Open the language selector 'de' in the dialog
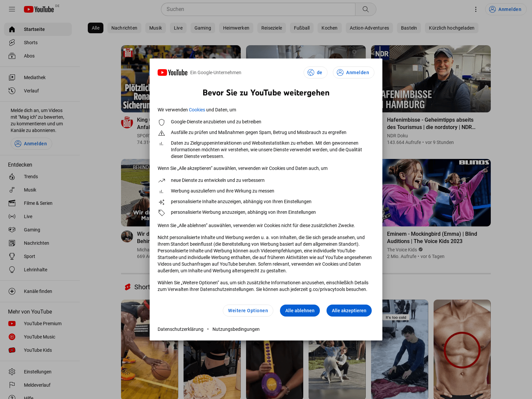This screenshot has height=399, width=532. pos(315,72)
